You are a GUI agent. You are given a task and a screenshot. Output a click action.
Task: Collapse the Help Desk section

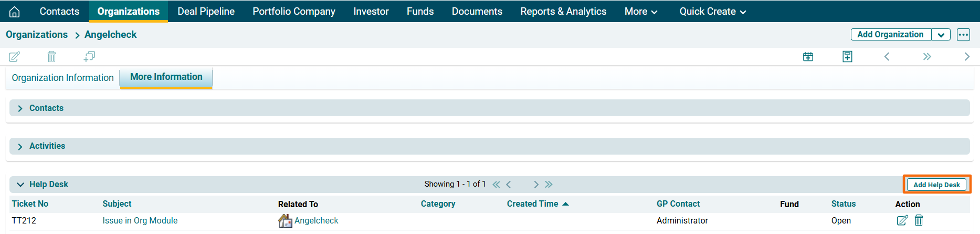(x=20, y=185)
